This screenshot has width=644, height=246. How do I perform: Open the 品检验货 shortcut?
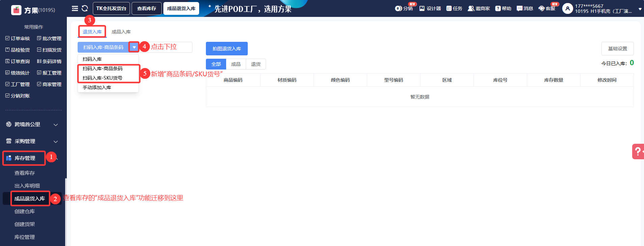pyautogui.click(x=18, y=50)
